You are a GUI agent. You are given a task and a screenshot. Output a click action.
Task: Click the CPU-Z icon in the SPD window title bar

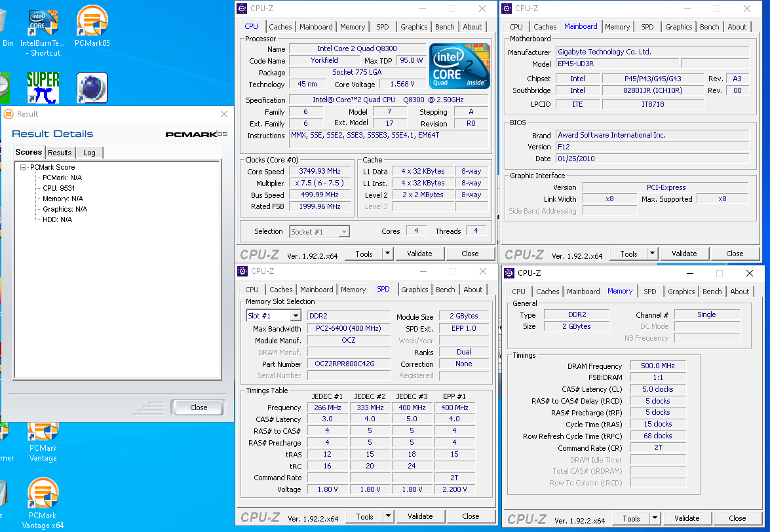pos(242,271)
